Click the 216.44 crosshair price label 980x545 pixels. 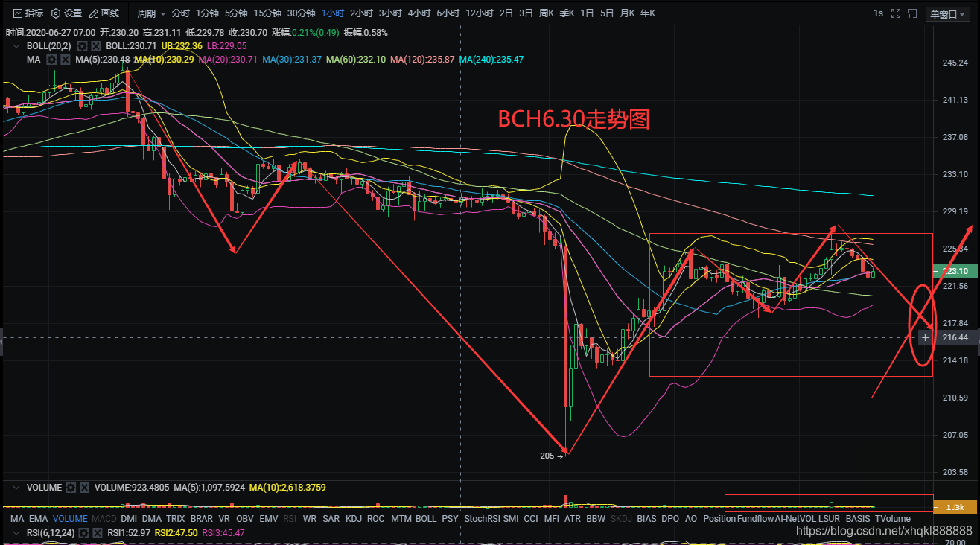(955, 338)
